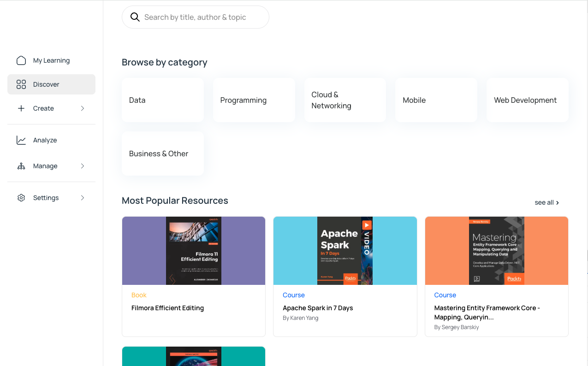588x366 pixels.
Task: Open the Apache Spark course cover thumbnail
Action: (345, 251)
